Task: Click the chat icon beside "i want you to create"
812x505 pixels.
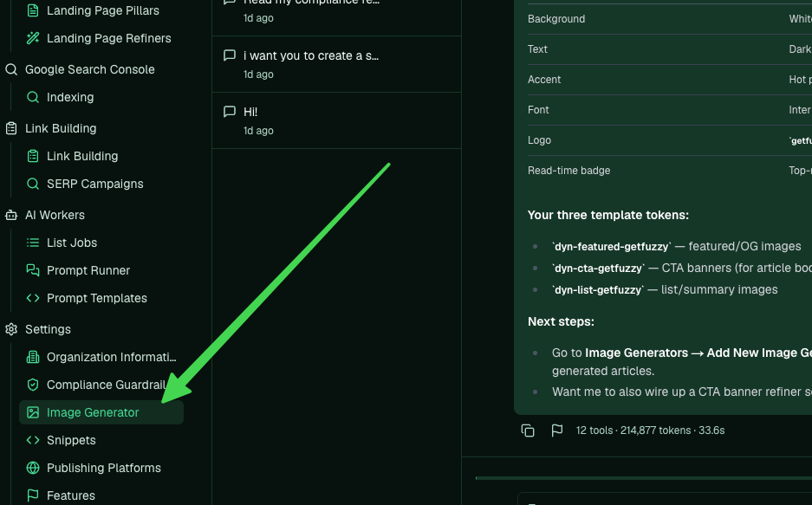Action: pos(230,55)
